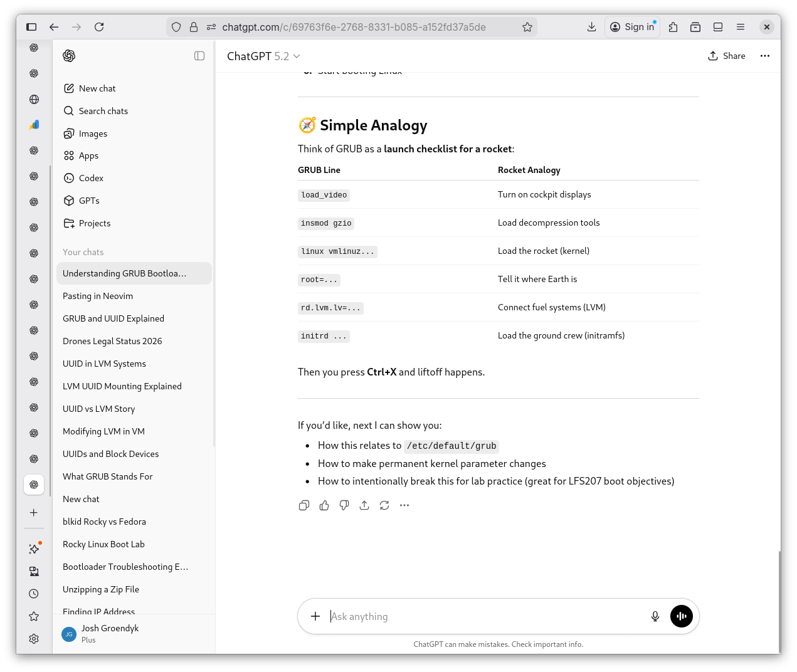Expand more actions below the response
797x672 pixels.
(x=404, y=505)
